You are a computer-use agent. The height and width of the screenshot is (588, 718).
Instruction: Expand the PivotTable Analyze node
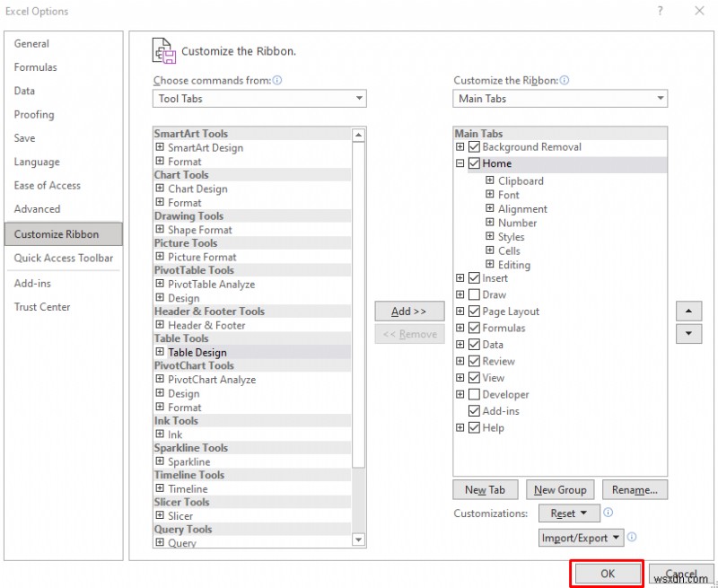tap(160, 284)
